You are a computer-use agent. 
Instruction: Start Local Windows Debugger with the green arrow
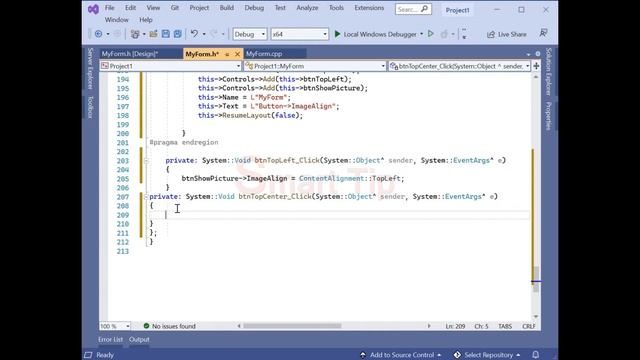click(x=337, y=34)
